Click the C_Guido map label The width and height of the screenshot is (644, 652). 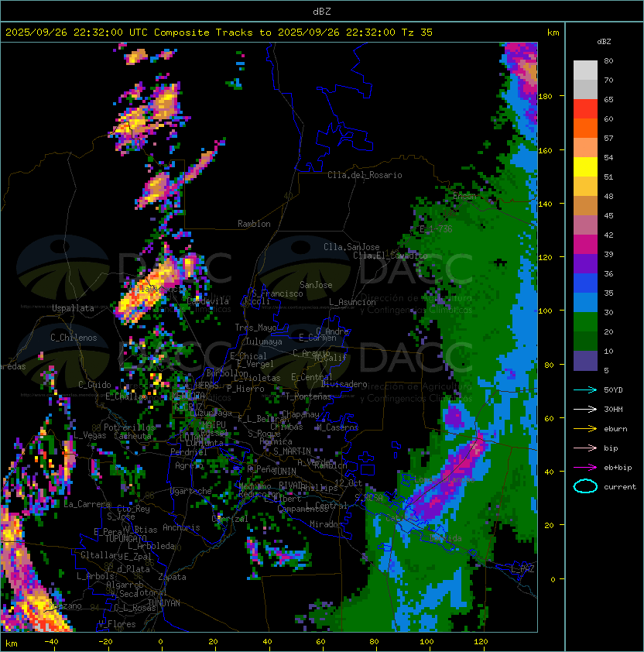tap(94, 385)
